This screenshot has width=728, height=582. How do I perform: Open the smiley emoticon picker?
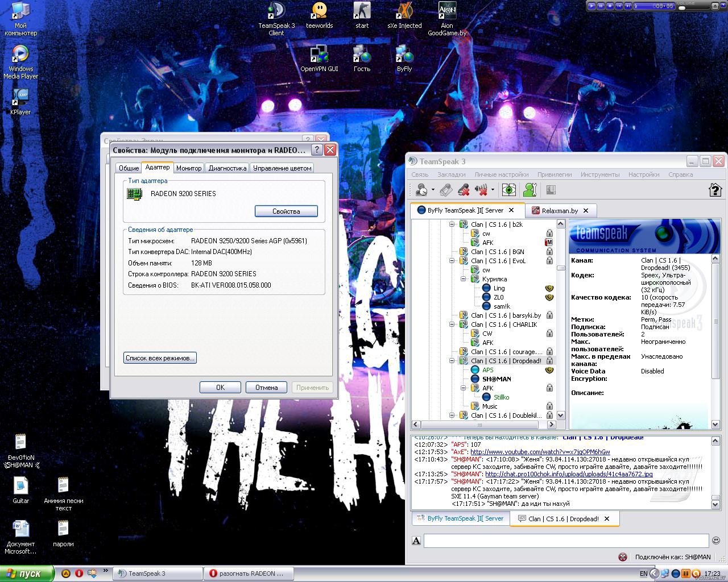(716, 540)
